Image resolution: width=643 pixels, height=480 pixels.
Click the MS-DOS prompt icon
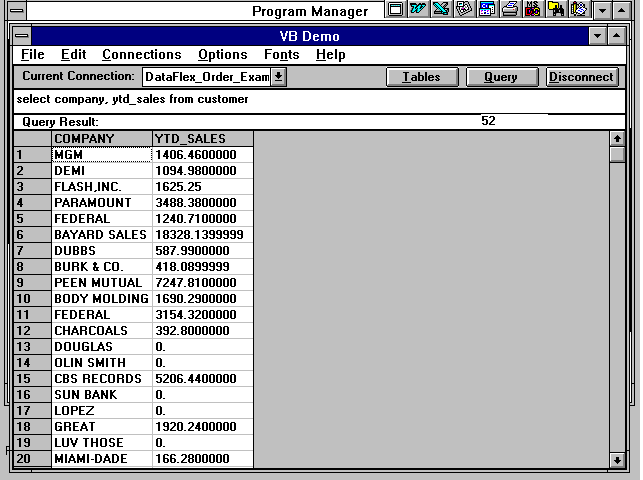tap(533, 10)
